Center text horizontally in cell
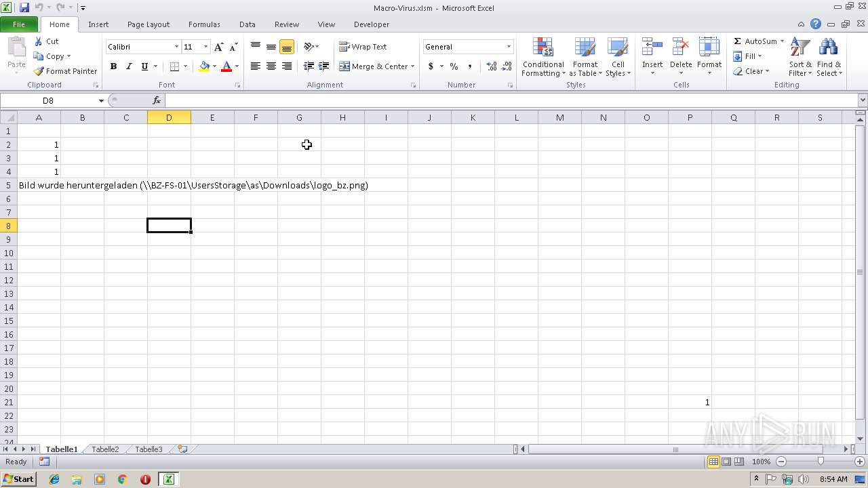This screenshot has width=868, height=488. click(271, 66)
